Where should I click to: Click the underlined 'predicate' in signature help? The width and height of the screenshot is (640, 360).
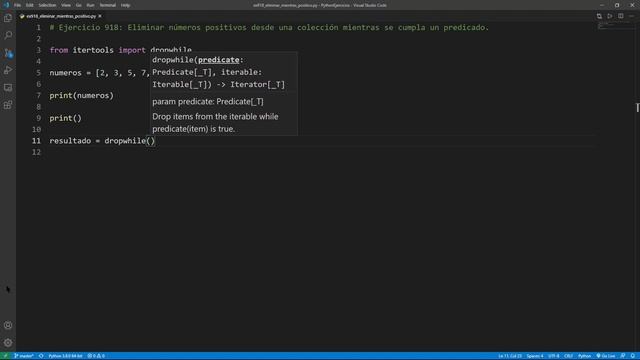tap(219, 60)
